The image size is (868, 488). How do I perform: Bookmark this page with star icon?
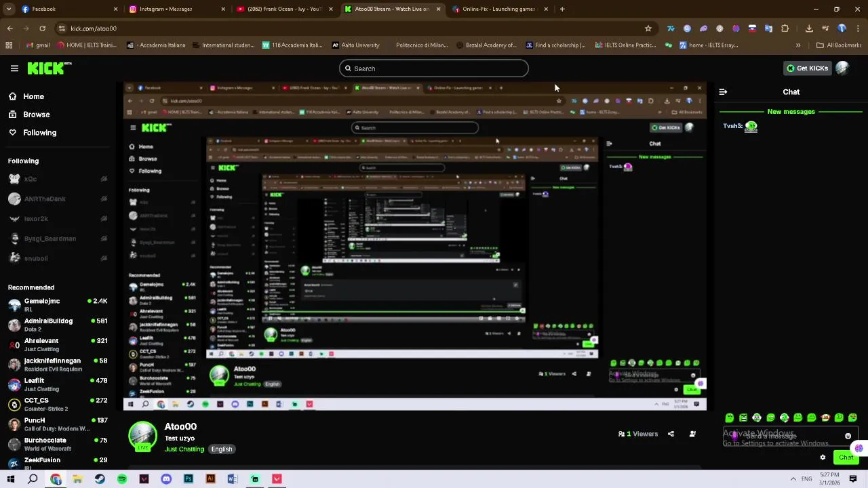pyautogui.click(x=648, y=28)
